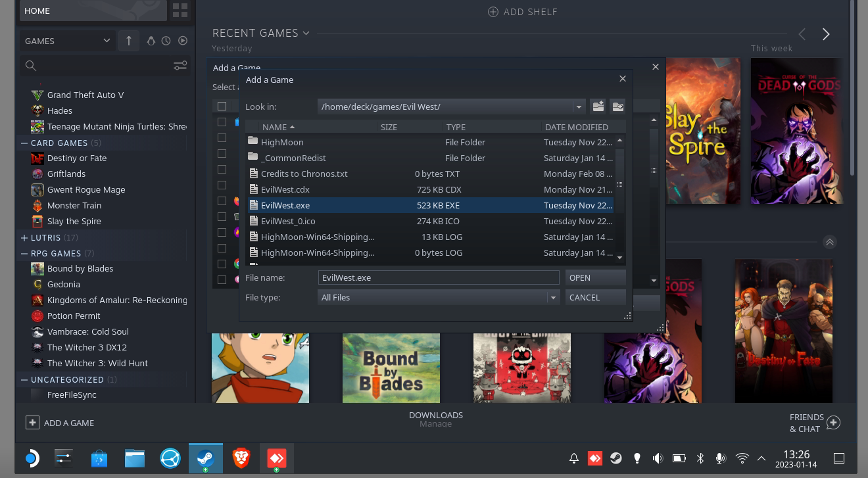Screen dimensions: 868x478
Task: Open DOWNLOADS Manage
Action: click(436, 419)
